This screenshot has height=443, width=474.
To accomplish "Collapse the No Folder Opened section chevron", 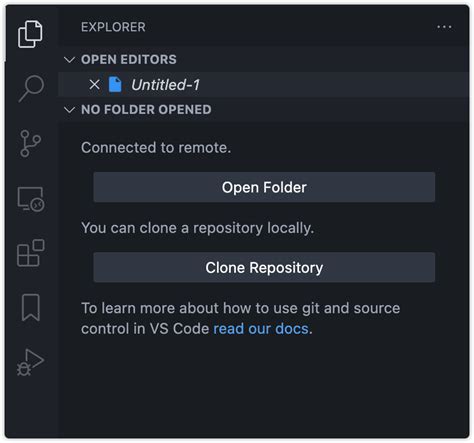I will pos(69,110).
